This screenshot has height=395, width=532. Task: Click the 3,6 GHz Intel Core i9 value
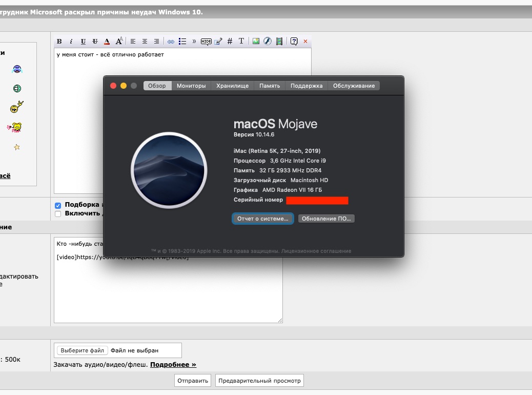point(298,161)
